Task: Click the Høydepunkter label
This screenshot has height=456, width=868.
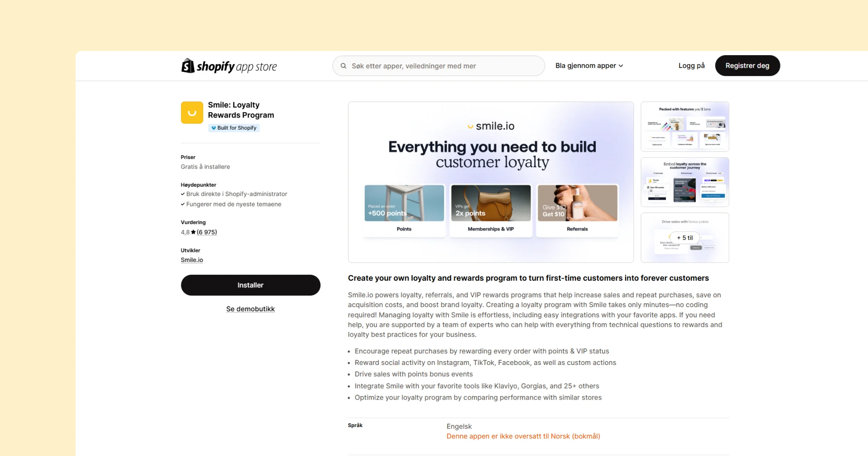Action: click(x=199, y=185)
